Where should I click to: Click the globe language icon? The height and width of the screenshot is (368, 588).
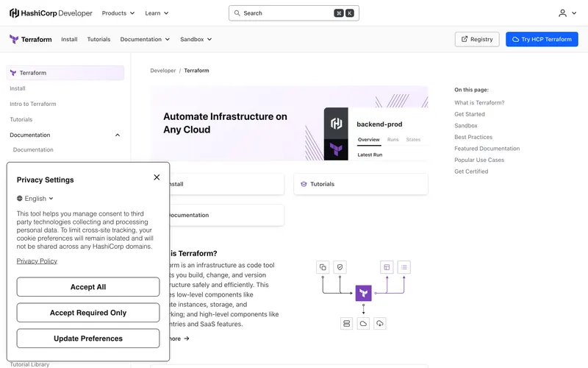(20, 198)
